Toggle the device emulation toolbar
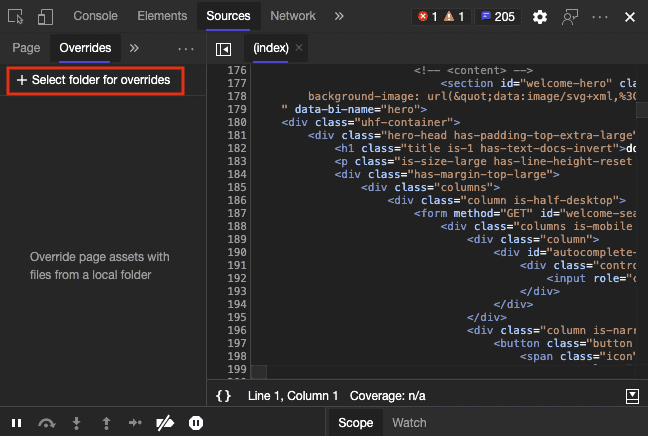This screenshot has width=648, height=436. [45, 17]
